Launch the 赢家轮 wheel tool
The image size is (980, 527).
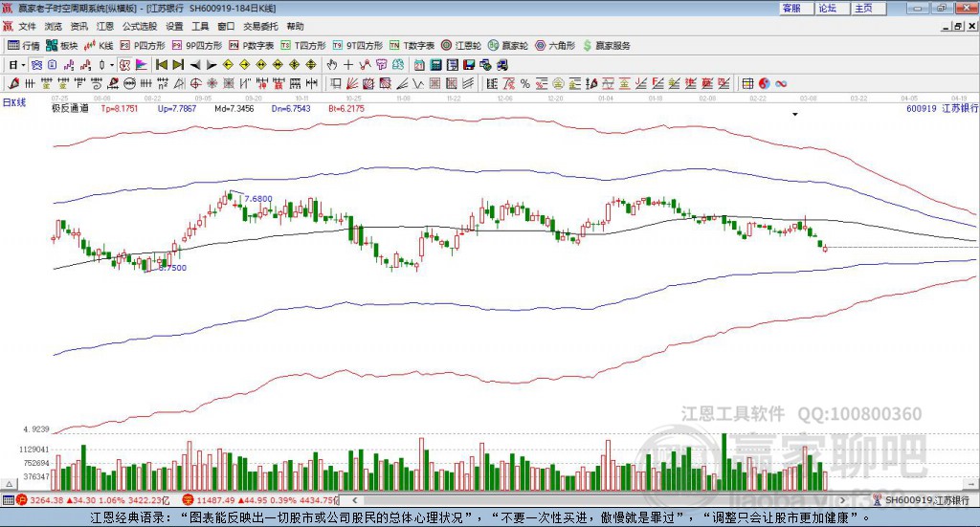click(x=508, y=46)
